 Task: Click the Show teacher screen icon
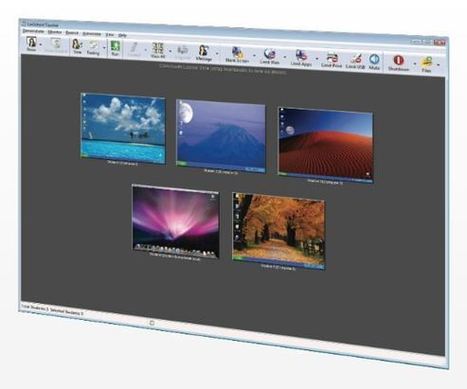pyautogui.click(x=32, y=44)
